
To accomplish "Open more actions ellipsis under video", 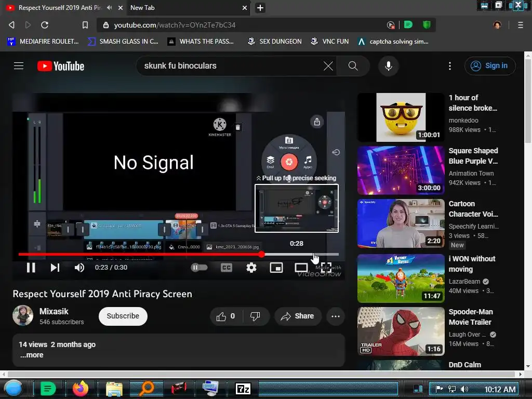I will (x=336, y=316).
